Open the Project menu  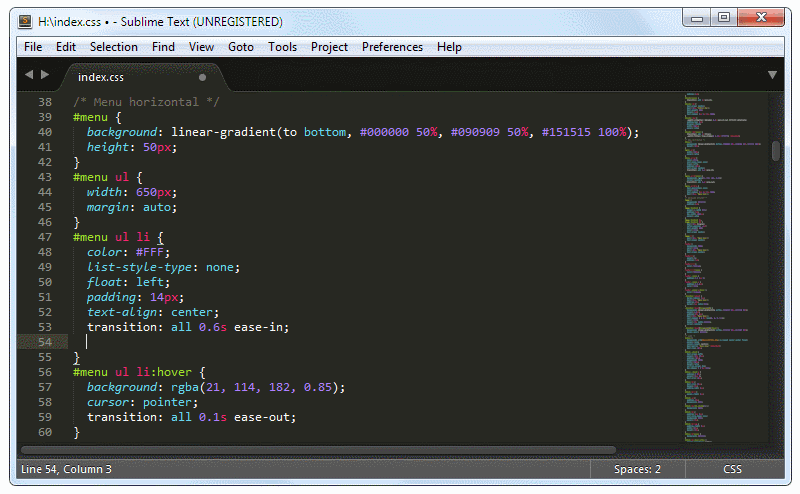click(x=330, y=47)
